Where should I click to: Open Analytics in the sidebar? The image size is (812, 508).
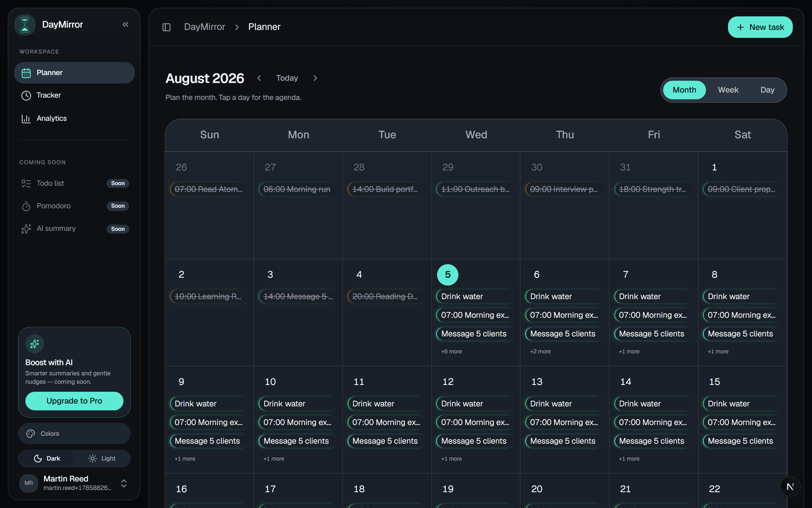(x=74, y=119)
